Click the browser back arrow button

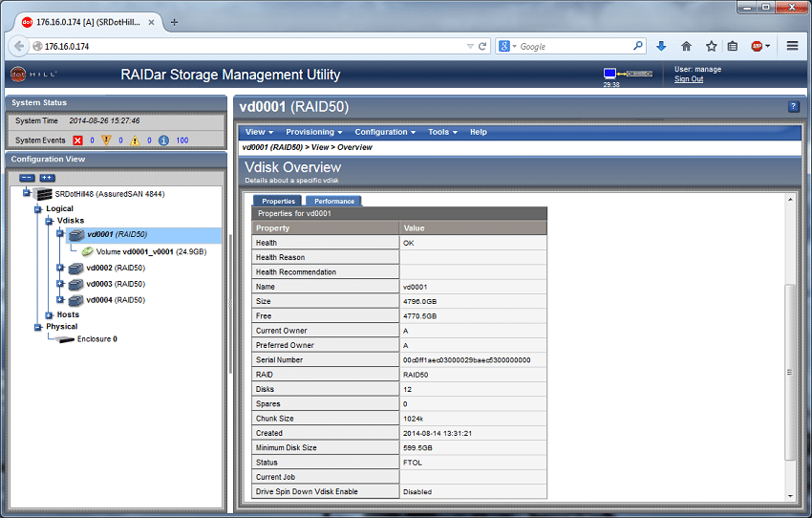click(19, 46)
